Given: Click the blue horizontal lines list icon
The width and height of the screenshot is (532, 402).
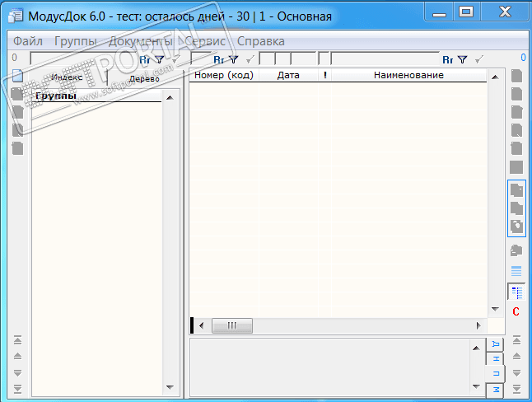Looking at the screenshot, I should pos(516,271).
